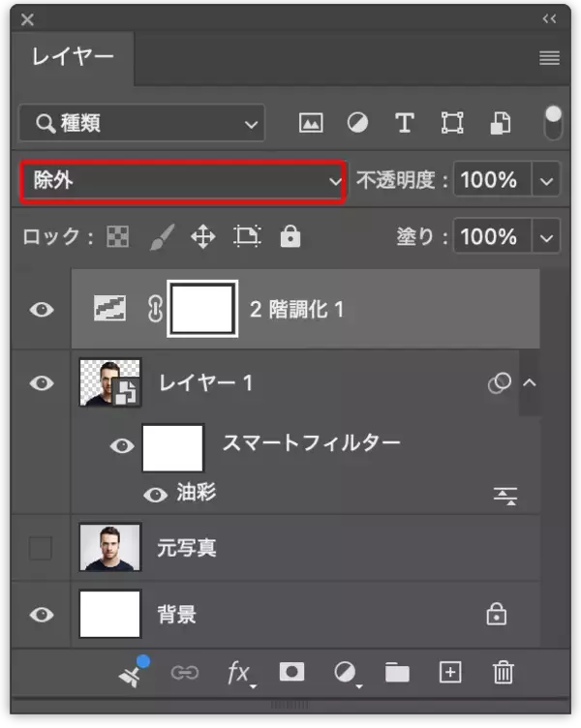Click the lock icon on 背景 layer
Viewport: 581px width, 728px height.
pos(497,614)
